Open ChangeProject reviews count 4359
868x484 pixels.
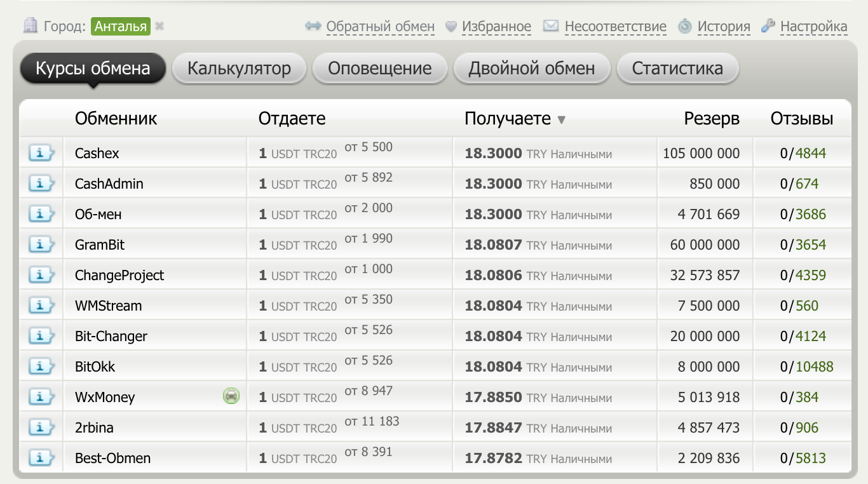811,275
